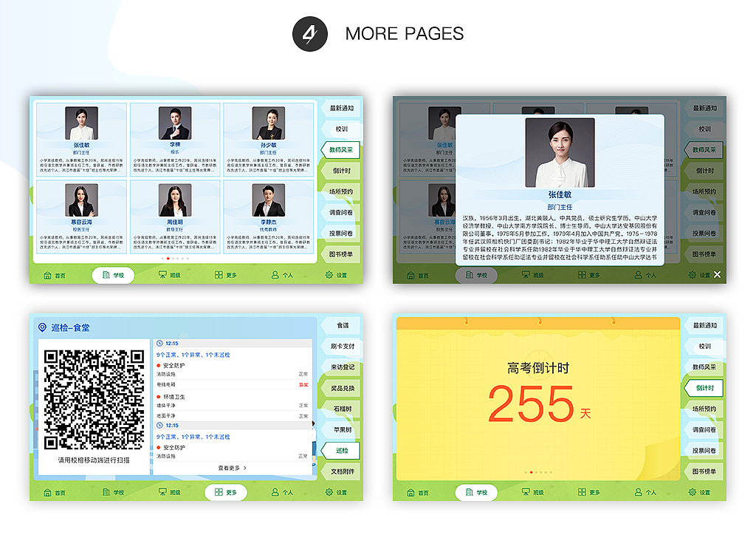756x535 pixels.
Task: Open the 更多 icon on the 高考倒计时 screen
Action: pyautogui.click(x=582, y=492)
